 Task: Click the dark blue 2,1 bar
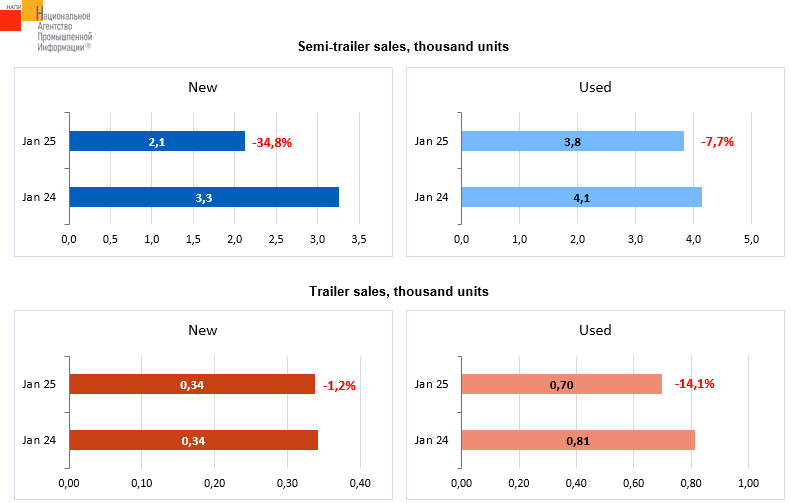click(x=157, y=142)
